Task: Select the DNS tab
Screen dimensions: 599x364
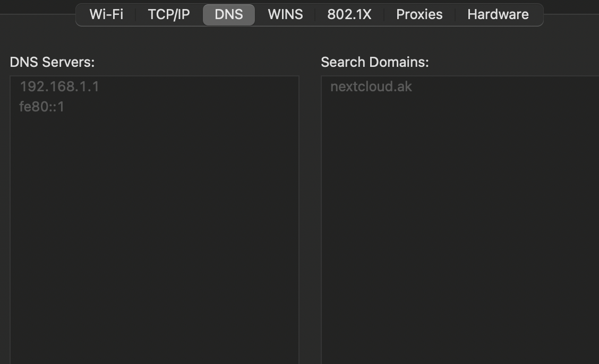Action: click(229, 14)
